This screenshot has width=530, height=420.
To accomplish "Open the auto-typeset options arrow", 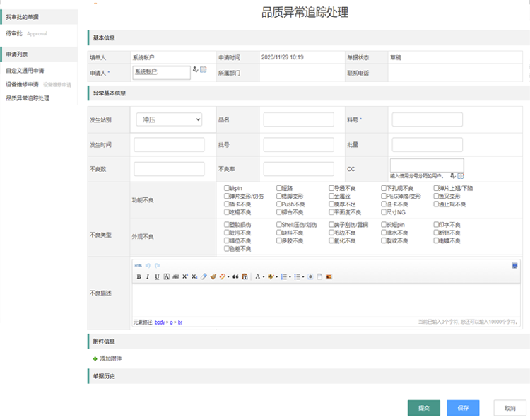I will click(x=228, y=276).
